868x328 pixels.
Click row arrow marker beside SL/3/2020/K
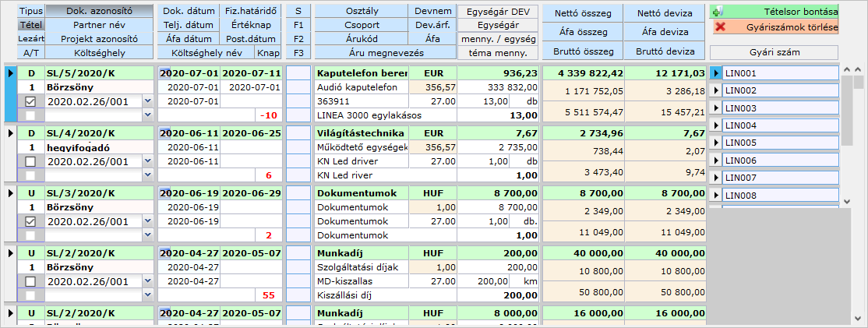tap(9, 193)
